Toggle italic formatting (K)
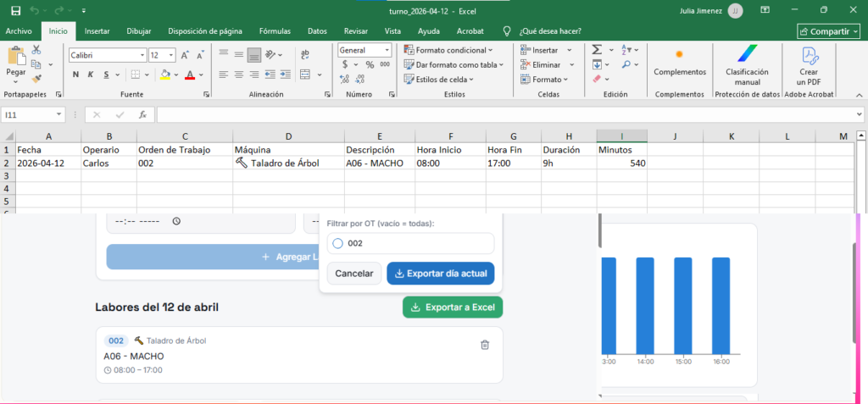The height and width of the screenshot is (404, 868). (x=91, y=75)
